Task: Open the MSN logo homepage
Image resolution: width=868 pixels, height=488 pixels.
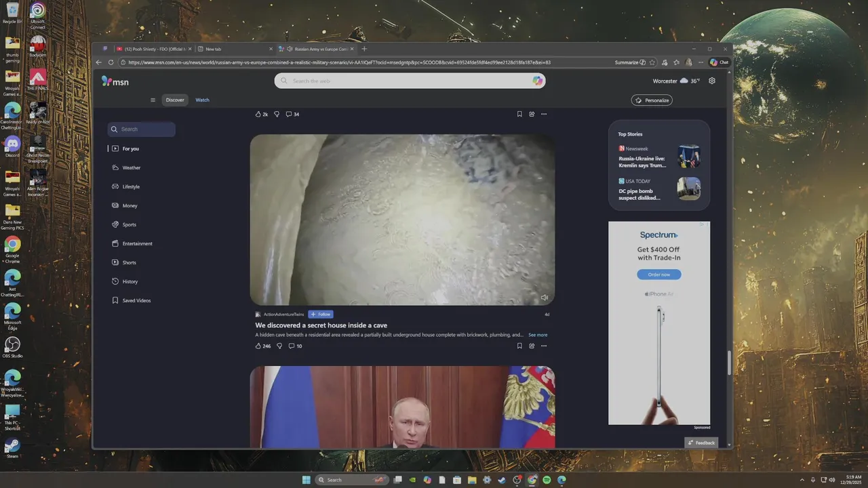Action: pos(115,81)
